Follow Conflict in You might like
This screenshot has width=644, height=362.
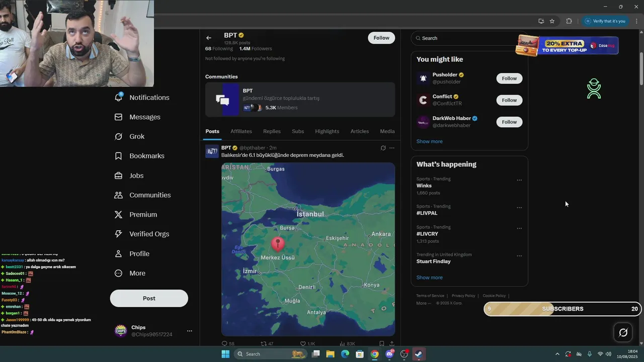[509, 100]
